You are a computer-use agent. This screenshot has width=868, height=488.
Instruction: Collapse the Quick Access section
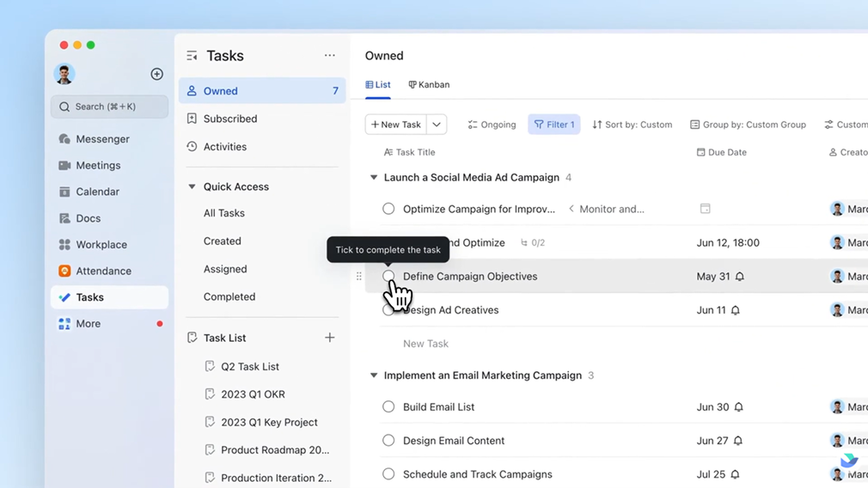pyautogui.click(x=192, y=186)
